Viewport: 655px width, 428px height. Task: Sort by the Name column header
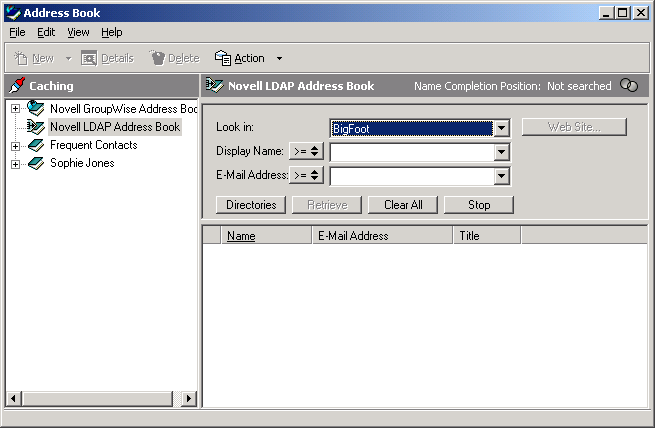[x=267, y=236]
